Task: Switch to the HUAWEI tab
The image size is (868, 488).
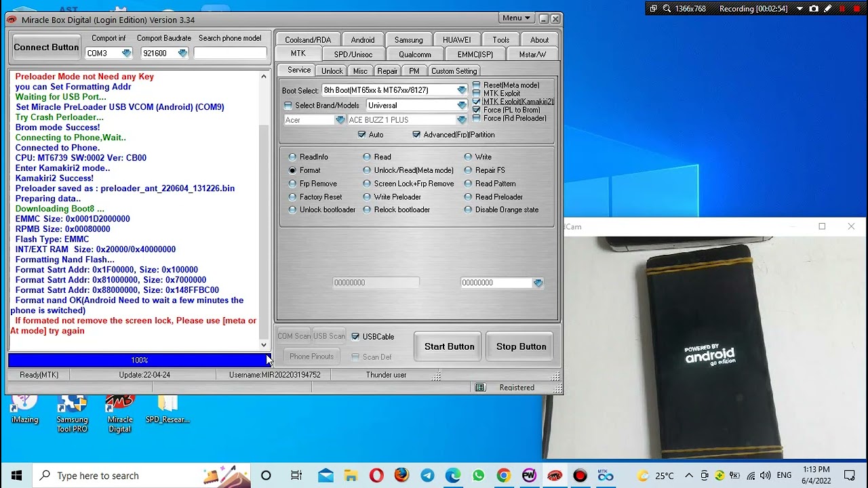Action: (456, 40)
